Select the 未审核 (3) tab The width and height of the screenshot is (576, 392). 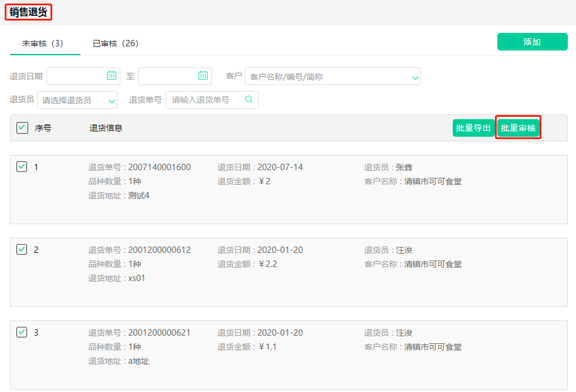(42, 43)
